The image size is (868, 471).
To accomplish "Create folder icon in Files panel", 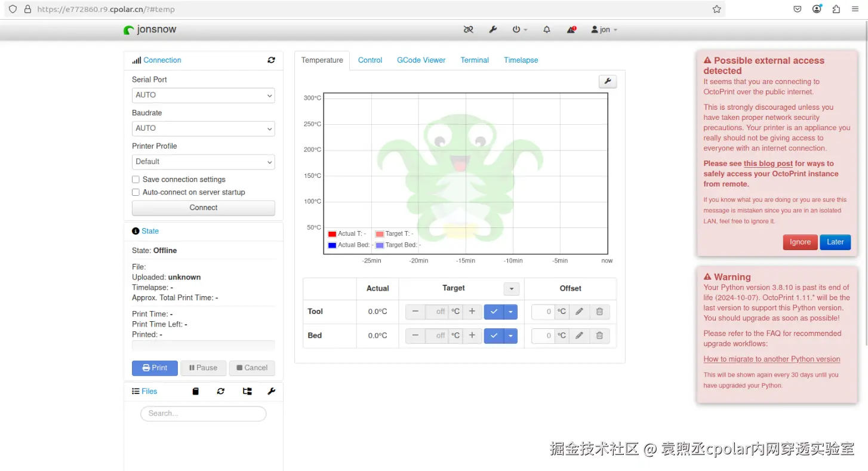I will 247,392.
